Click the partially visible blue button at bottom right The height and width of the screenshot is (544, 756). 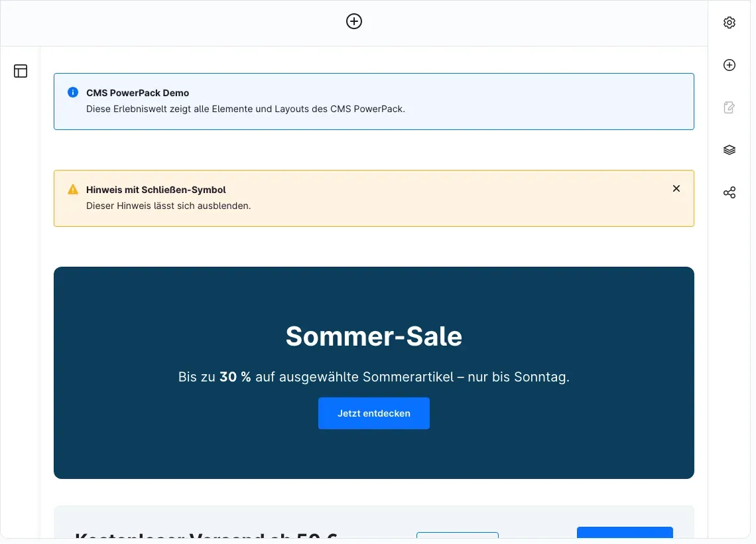coord(625,533)
